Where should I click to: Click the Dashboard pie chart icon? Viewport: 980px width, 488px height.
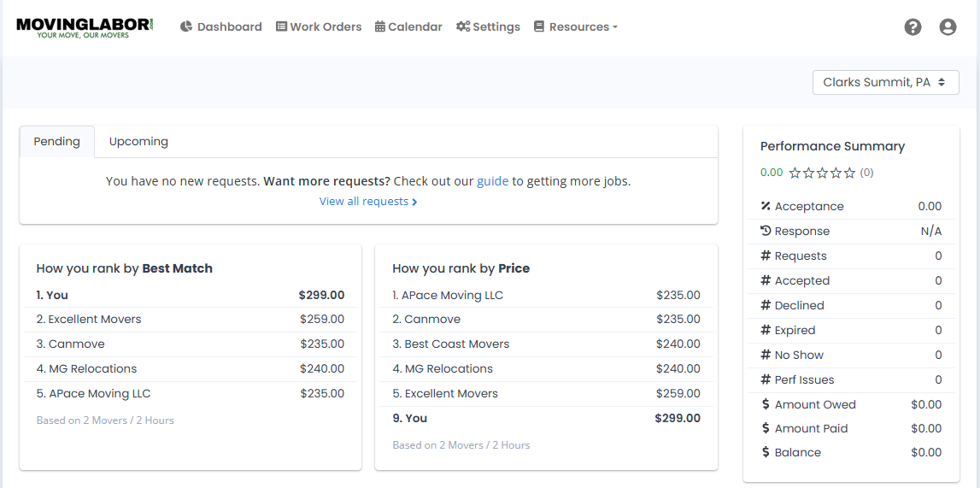(x=185, y=26)
